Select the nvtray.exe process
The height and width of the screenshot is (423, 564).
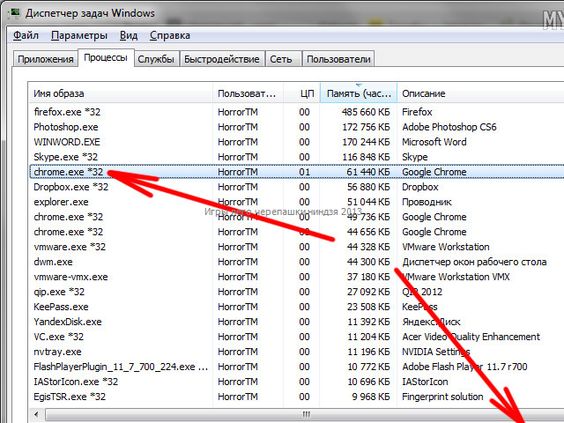coord(296,352)
